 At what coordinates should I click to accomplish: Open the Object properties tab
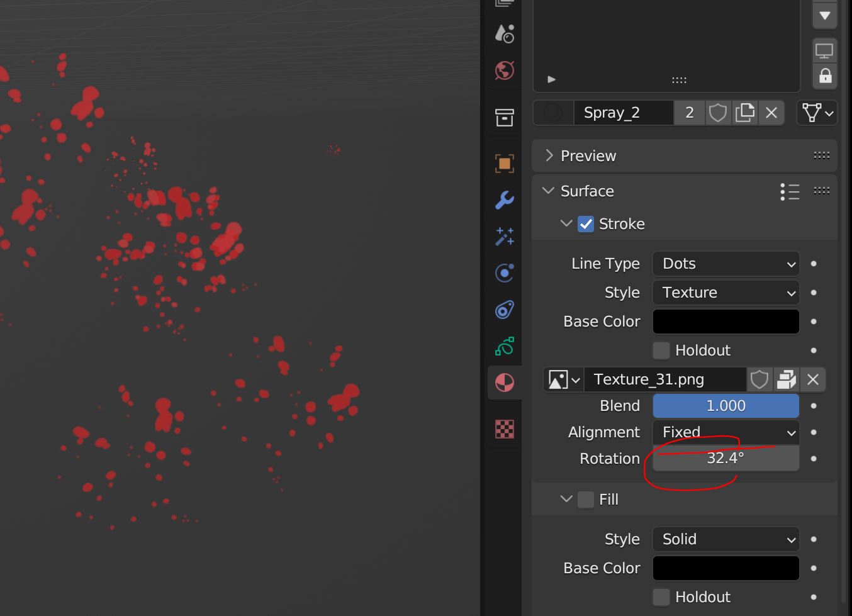pos(504,164)
